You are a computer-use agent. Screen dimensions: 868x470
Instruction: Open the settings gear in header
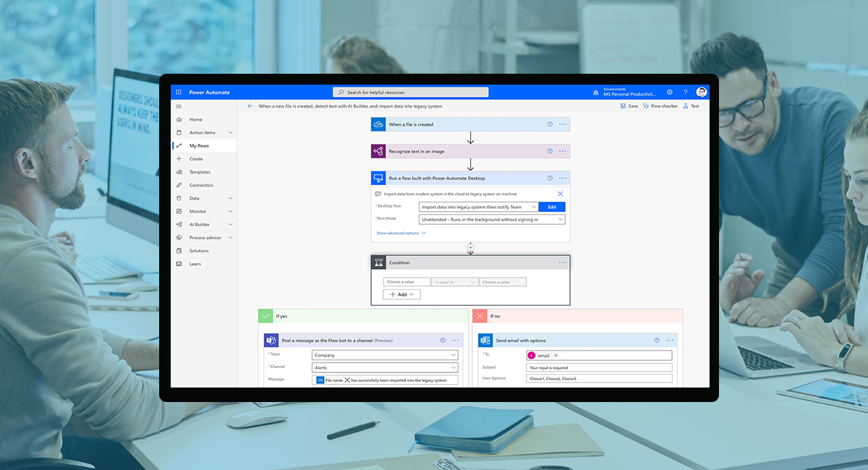click(670, 93)
